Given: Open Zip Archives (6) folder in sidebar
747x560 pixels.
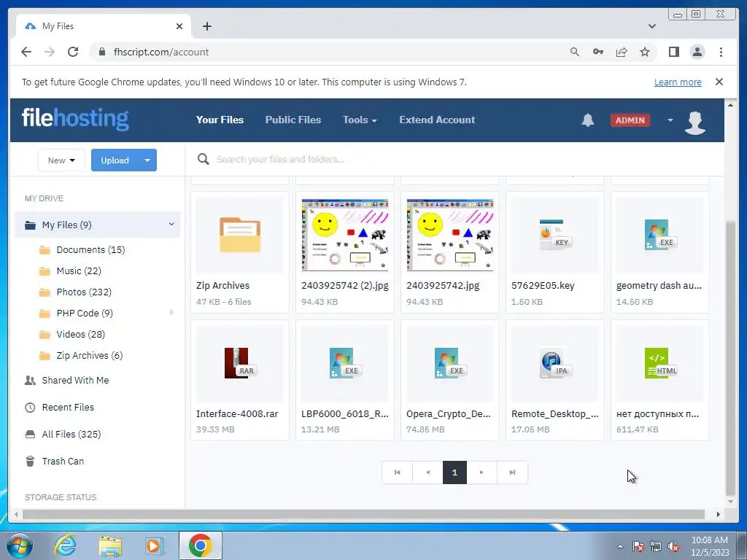Looking at the screenshot, I should coord(80,355).
